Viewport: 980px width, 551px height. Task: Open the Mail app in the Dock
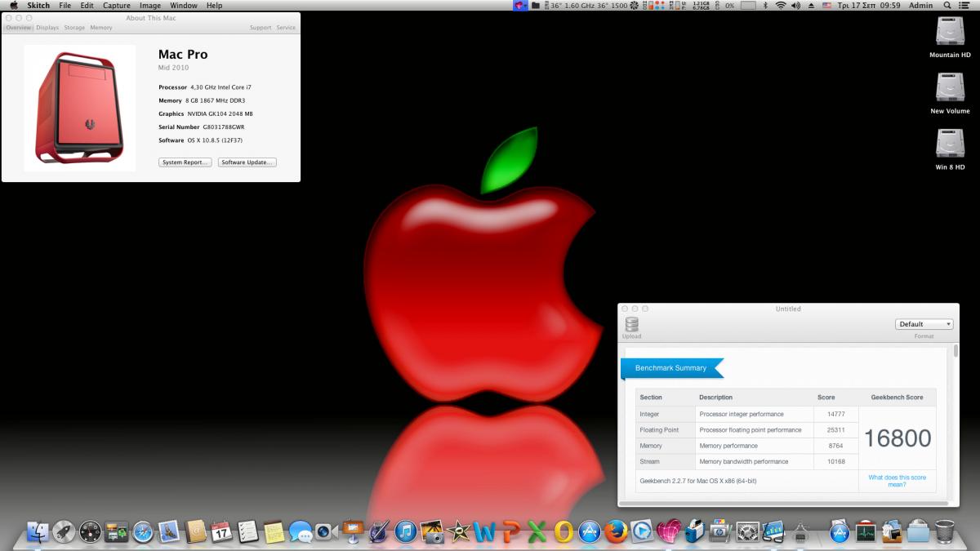coord(169,532)
